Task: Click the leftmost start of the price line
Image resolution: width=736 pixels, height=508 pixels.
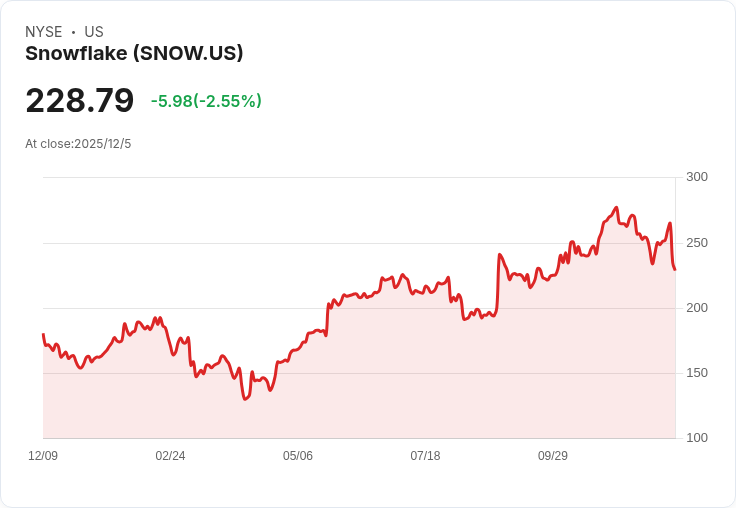Action: coord(43,334)
